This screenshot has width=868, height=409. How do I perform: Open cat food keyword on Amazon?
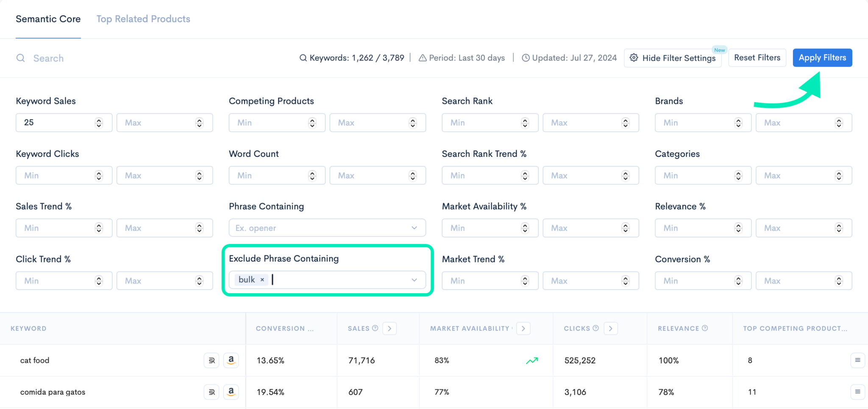[231, 360]
